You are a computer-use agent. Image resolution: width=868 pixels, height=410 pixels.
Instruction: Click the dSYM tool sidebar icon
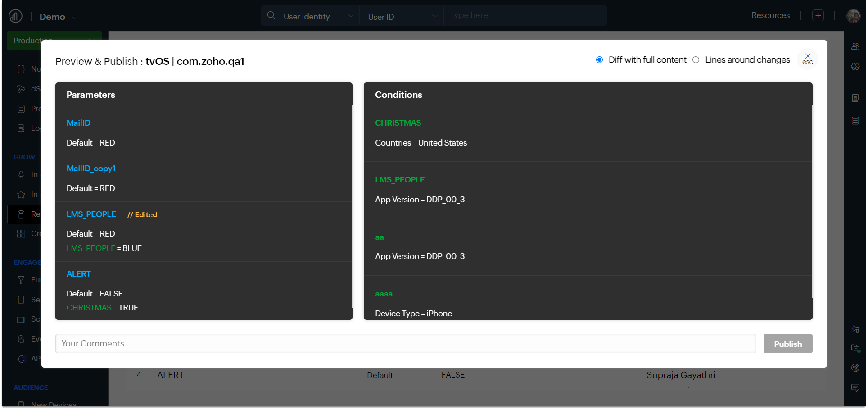click(21, 89)
